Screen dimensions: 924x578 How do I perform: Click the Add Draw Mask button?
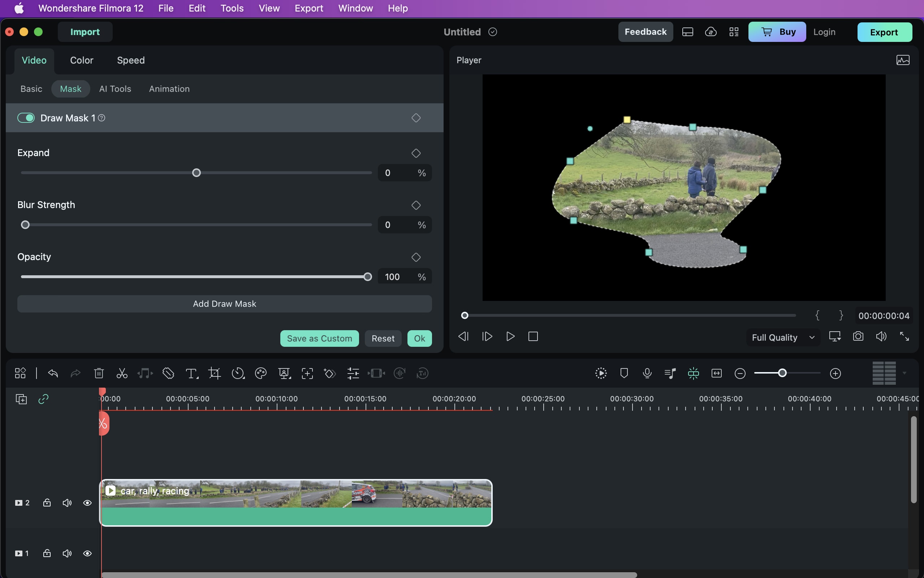coord(224,304)
